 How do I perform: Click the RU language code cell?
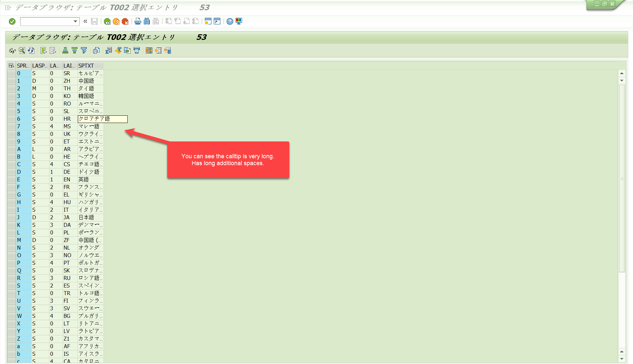pos(70,278)
